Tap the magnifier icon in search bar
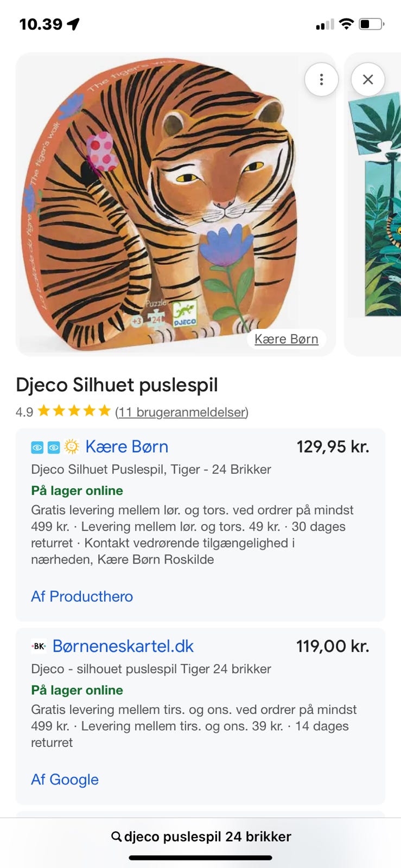 pyautogui.click(x=116, y=837)
